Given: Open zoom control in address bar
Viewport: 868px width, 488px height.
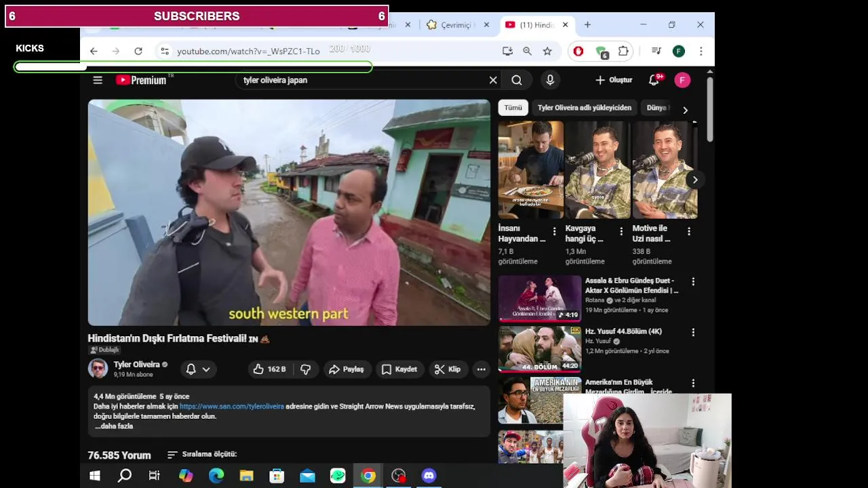Looking at the screenshot, I should tap(527, 51).
